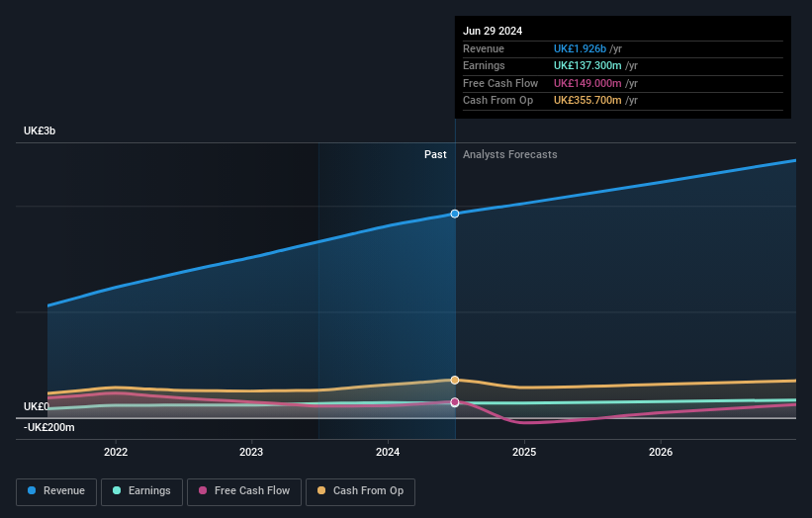Click the blue Revenue data point marker
The image size is (812, 518).
pyautogui.click(x=455, y=214)
